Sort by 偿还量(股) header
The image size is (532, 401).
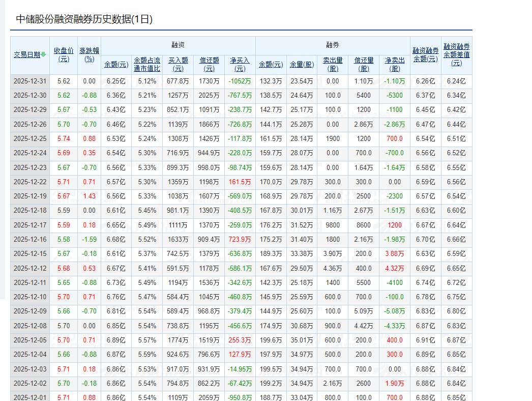364,65
